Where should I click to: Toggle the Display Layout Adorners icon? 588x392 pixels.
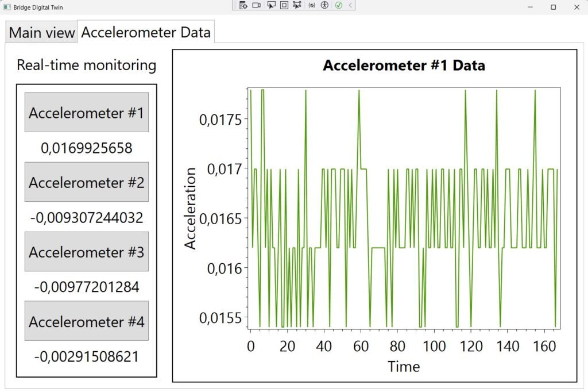click(x=284, y=5)
